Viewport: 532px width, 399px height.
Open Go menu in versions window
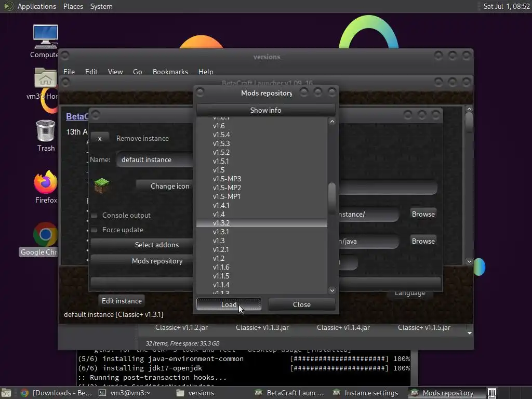pos(137,72)
